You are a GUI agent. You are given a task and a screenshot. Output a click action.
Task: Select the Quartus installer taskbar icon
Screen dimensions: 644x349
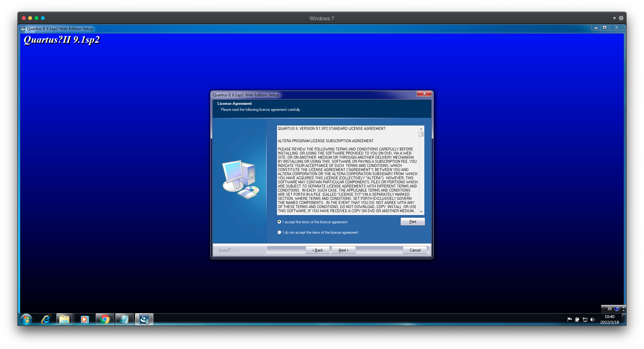click(144, 320)
